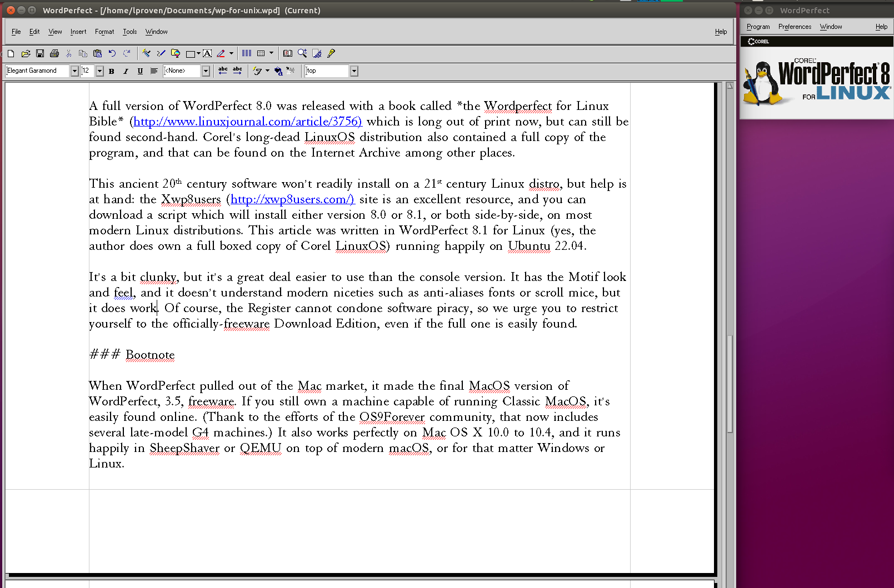Save the current document
The height and width of the screenshot is (588, 894).
(39, 53)
